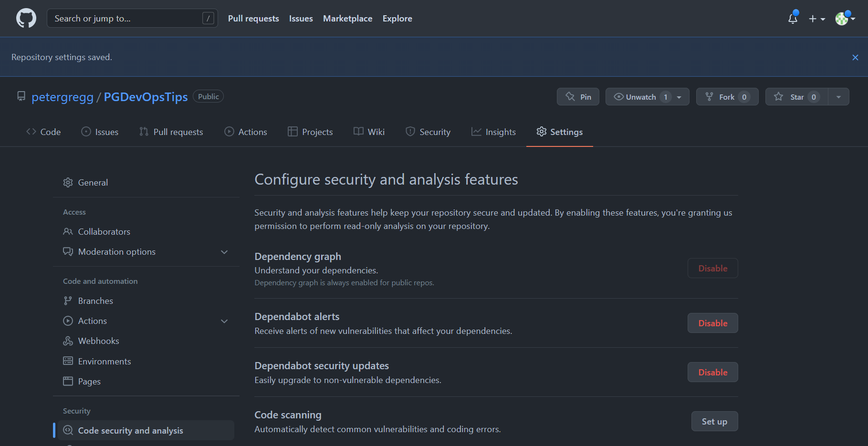Image resolution: width=868 pixels, height=446 pixels.
Task: Click the repository book icon
Action: (21, 96)
